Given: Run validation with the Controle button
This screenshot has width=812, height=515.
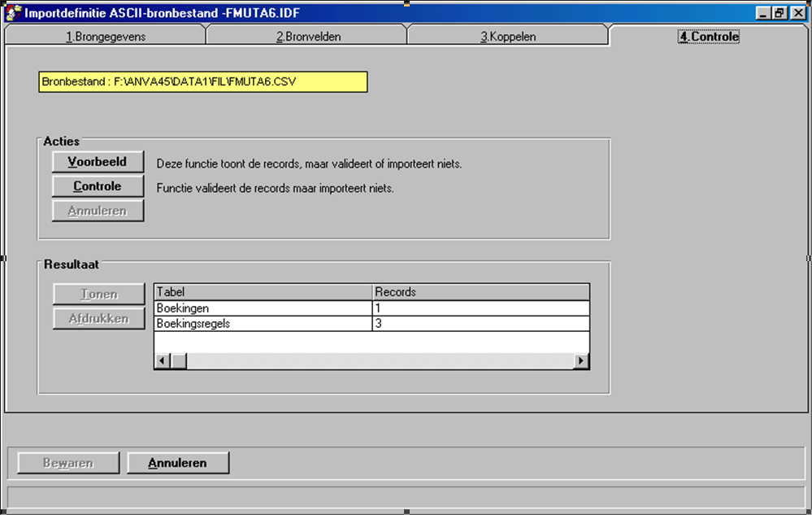Looking at the screenshot, I should (98, 185).
